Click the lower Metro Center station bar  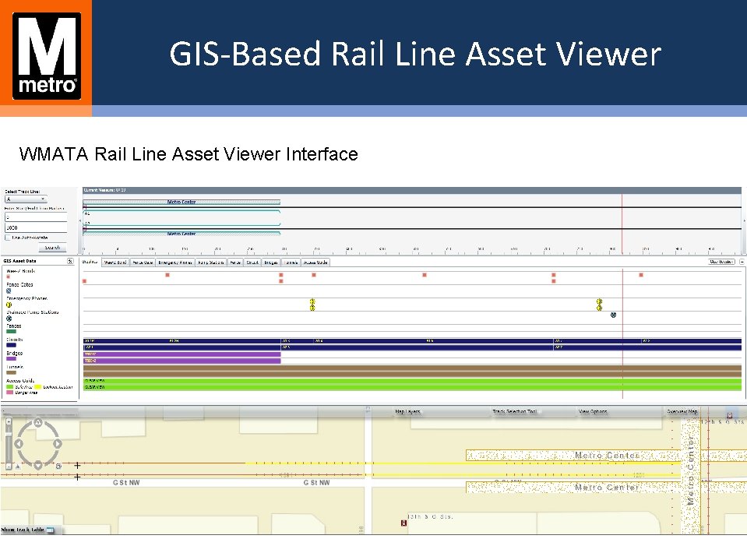[x=181, y=234]
